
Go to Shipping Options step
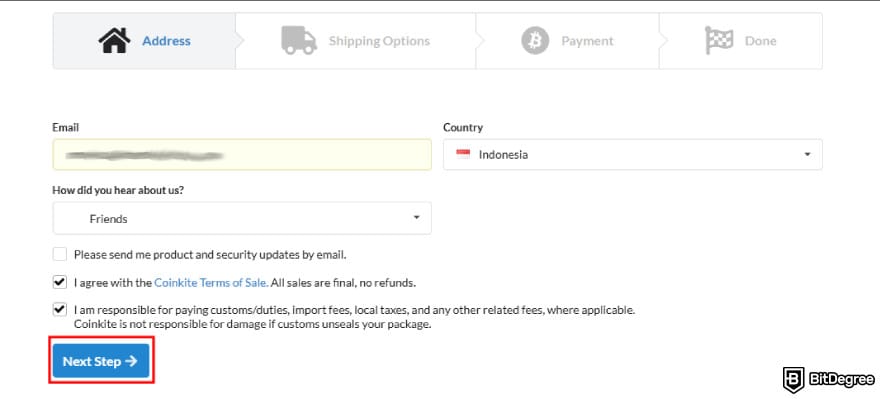356,41
